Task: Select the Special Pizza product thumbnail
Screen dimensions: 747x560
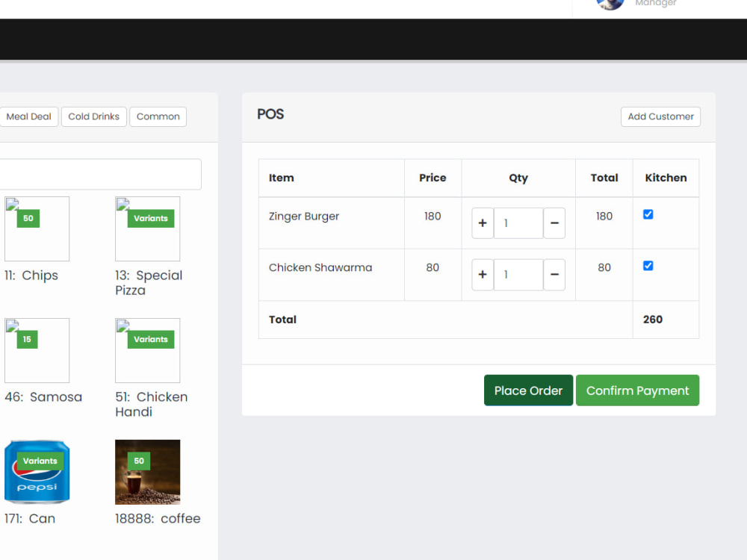Action: coord(148,229)
